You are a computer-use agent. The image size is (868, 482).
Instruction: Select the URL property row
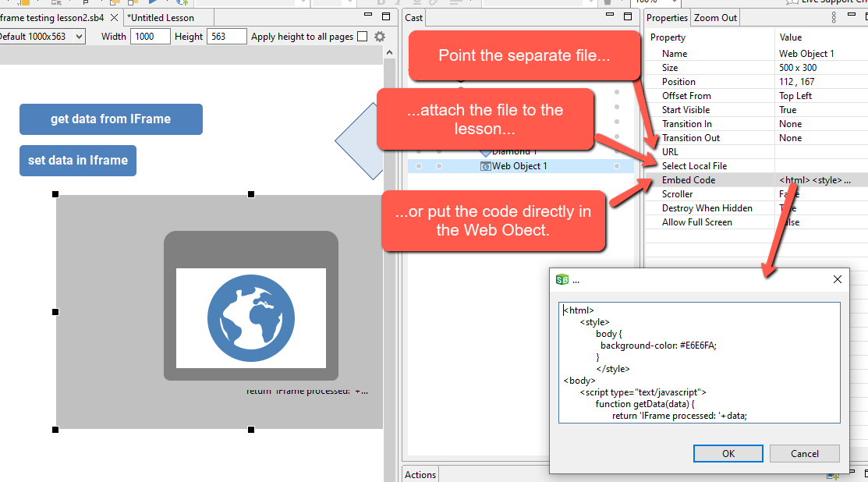[x=756, y=151]
